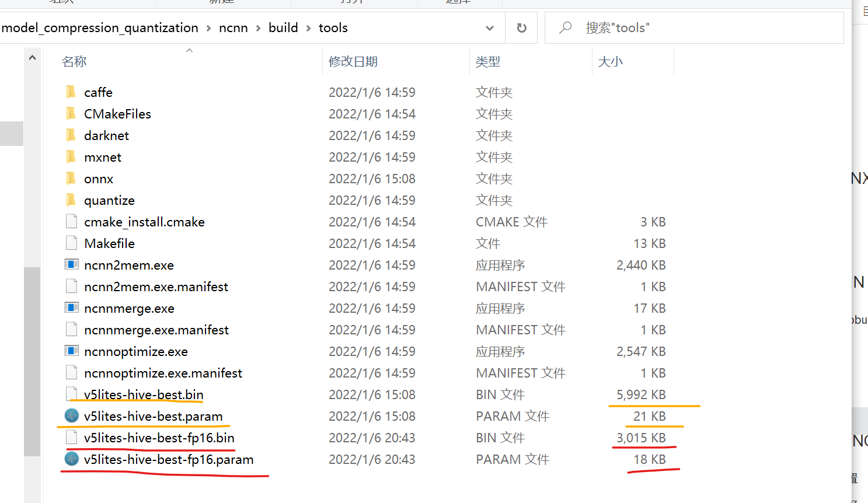Expand chevron after ncnn breadcrumb
Screen dimensions: 868x503
(258, 28)
